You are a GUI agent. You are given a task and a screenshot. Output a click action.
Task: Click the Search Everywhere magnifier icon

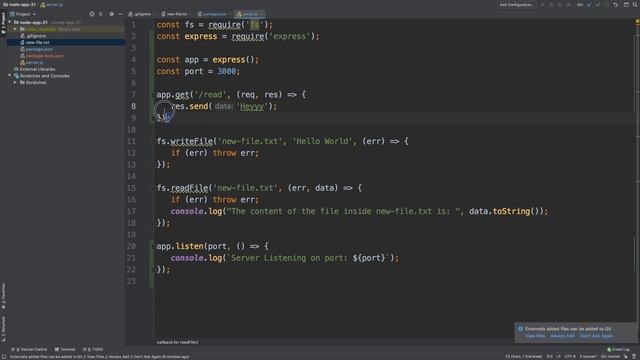click(x=635, y=4)
